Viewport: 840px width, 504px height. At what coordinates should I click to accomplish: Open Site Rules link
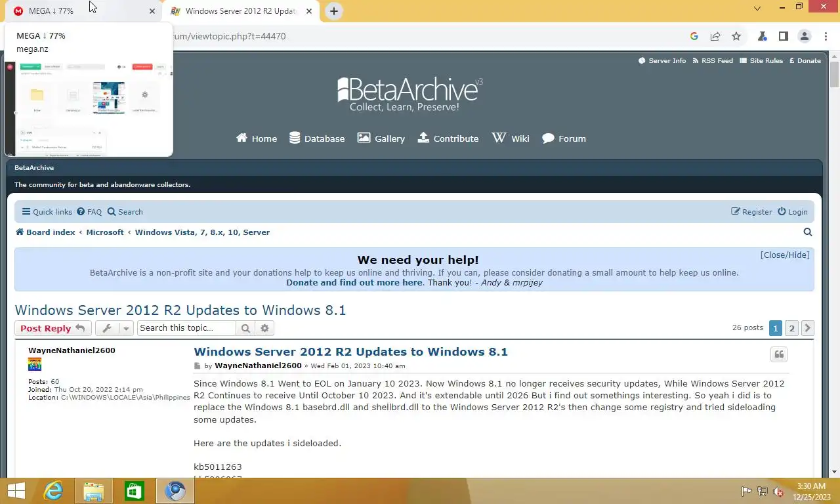tap(761, 60)
